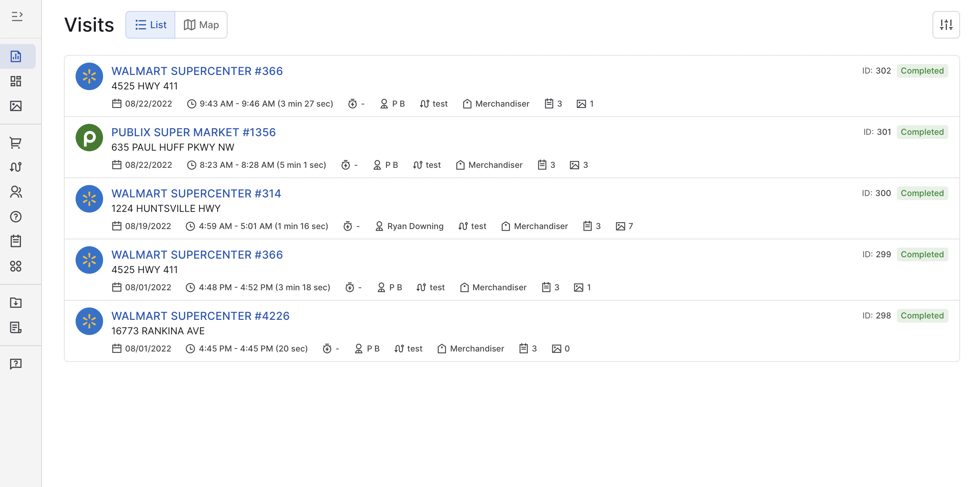Open the clipboard forms sidebar icon
This screenshot has height=487, width=980.
pos(16,241)
